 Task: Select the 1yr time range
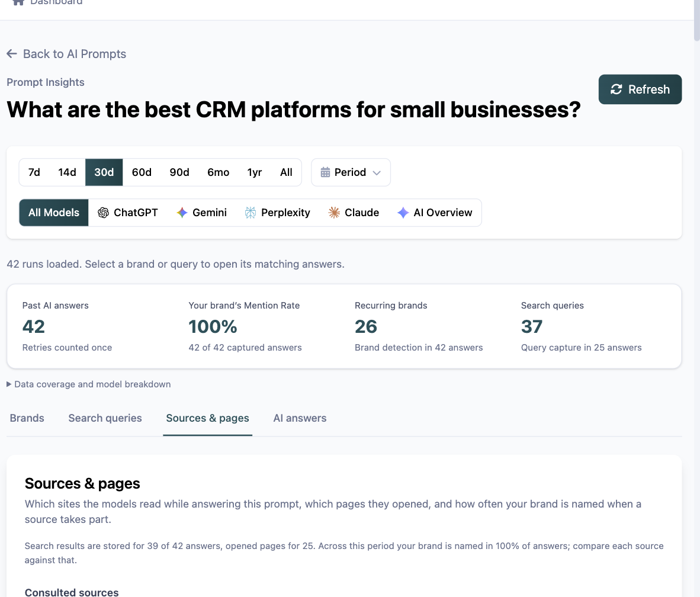click(255, 172)
